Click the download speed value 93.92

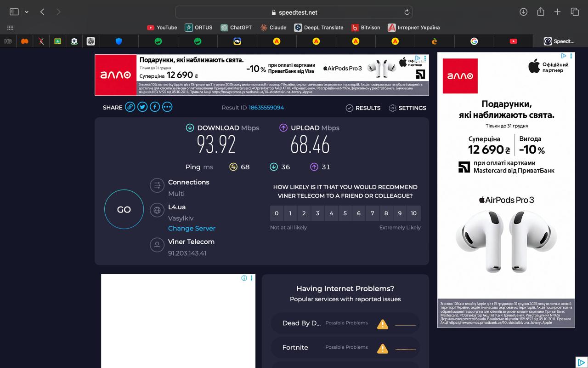point(216,144)
